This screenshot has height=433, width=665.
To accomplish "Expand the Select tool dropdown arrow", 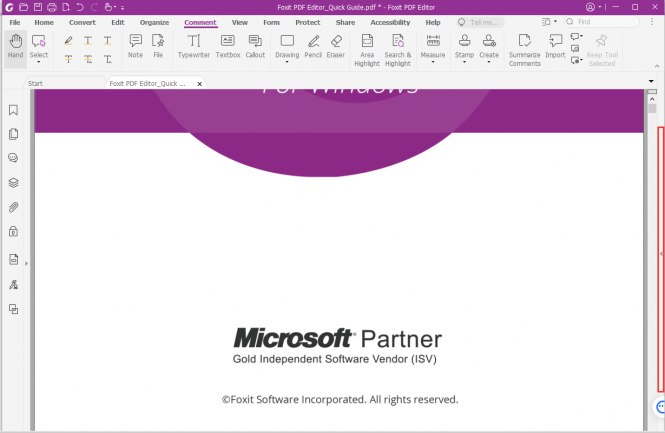I will coord(39,62).
